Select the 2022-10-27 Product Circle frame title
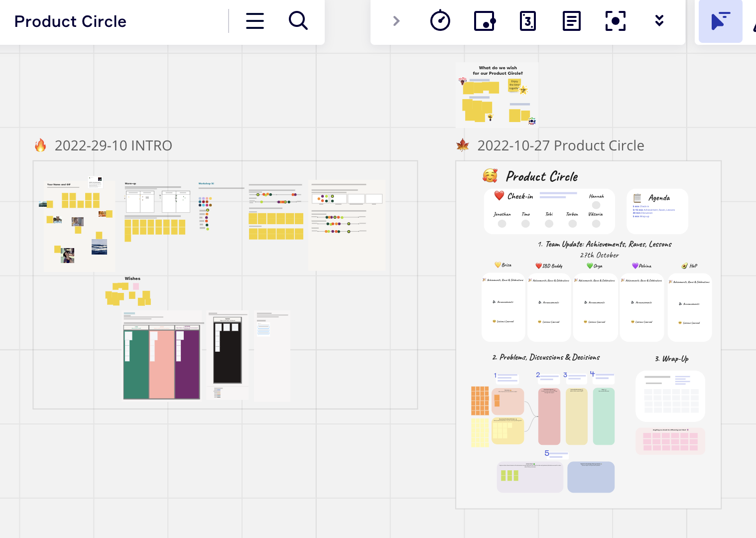Image resolution: width=756 pixels, height=538 pixels. tap(561, 145)
